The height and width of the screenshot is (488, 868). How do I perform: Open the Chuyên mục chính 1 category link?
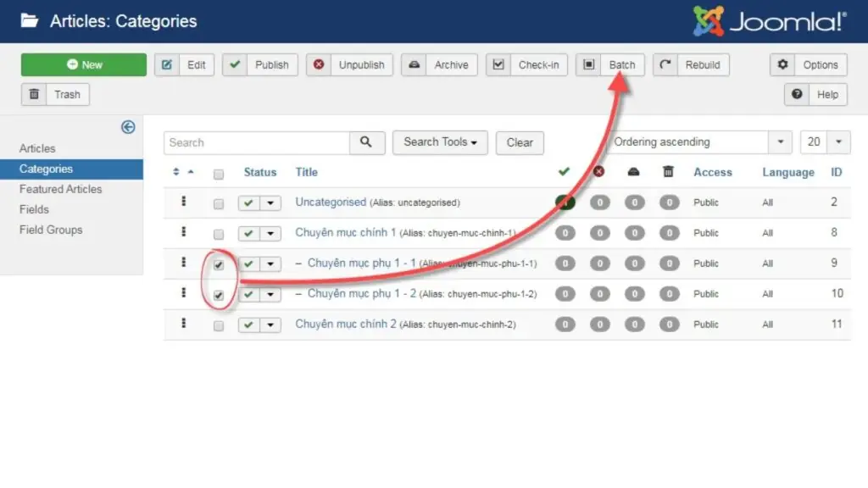(x=346, y=232)
